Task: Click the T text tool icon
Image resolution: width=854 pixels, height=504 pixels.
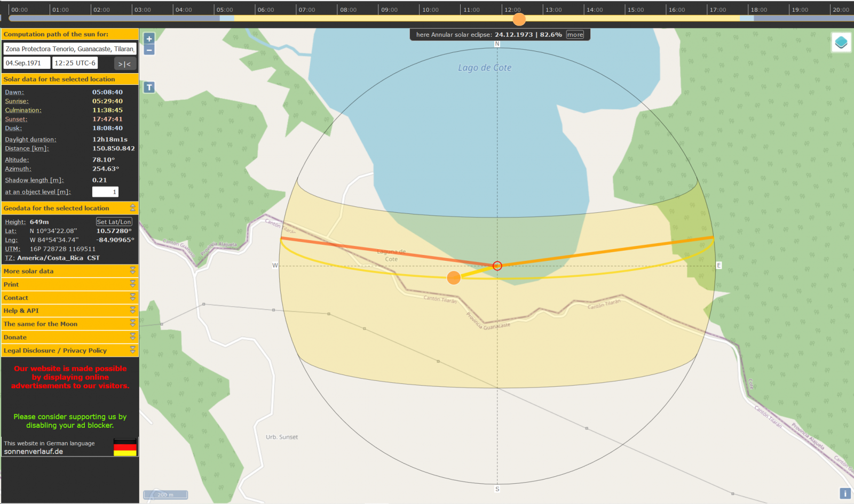Action: pos(149,87)
